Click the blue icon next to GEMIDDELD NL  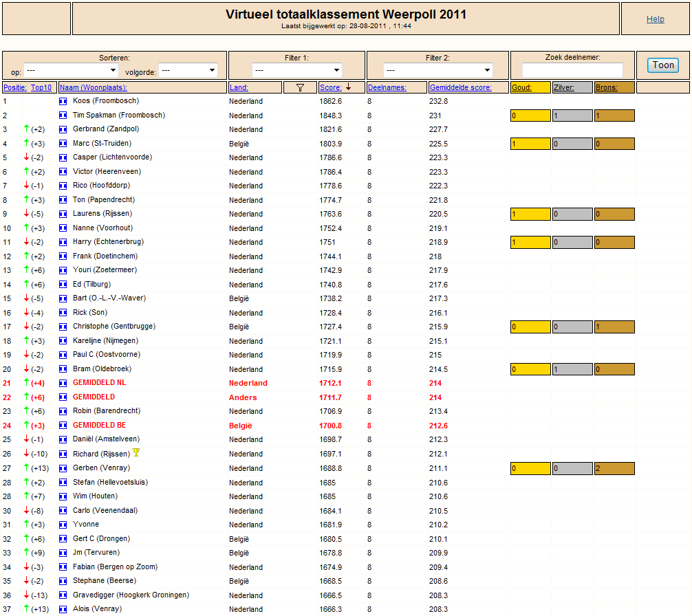point(63,383)
